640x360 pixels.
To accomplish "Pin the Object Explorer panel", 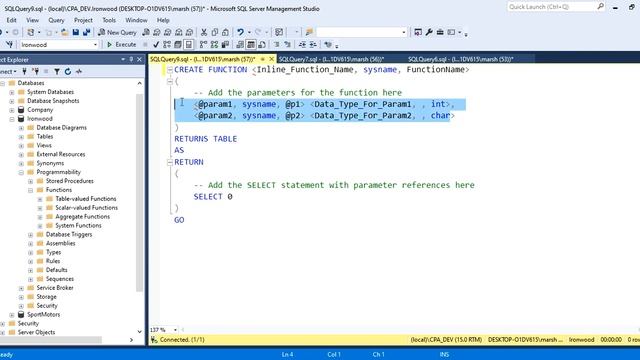I will click(x=131, y=60).
